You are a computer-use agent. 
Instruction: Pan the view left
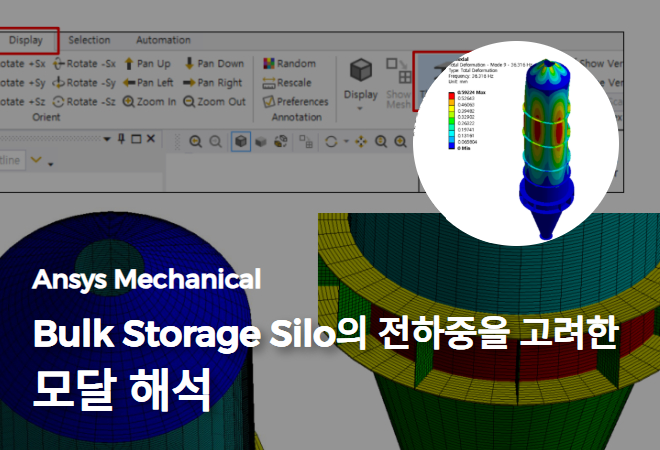point(148,83)
